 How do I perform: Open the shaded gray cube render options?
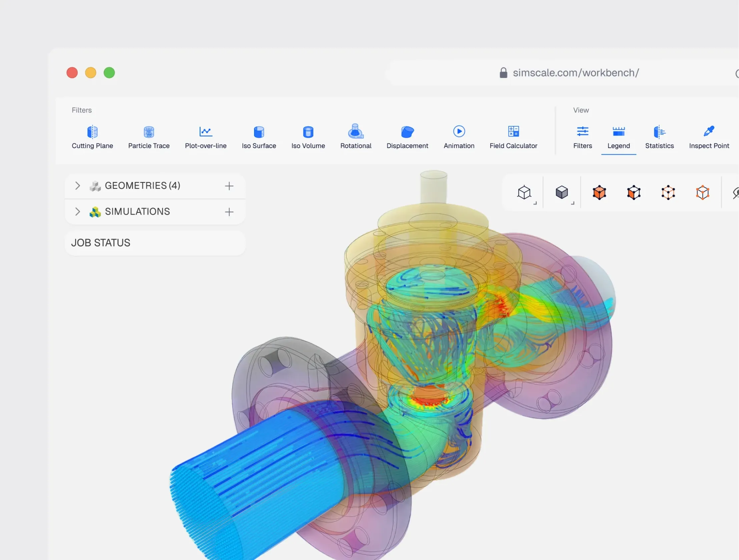562,192
